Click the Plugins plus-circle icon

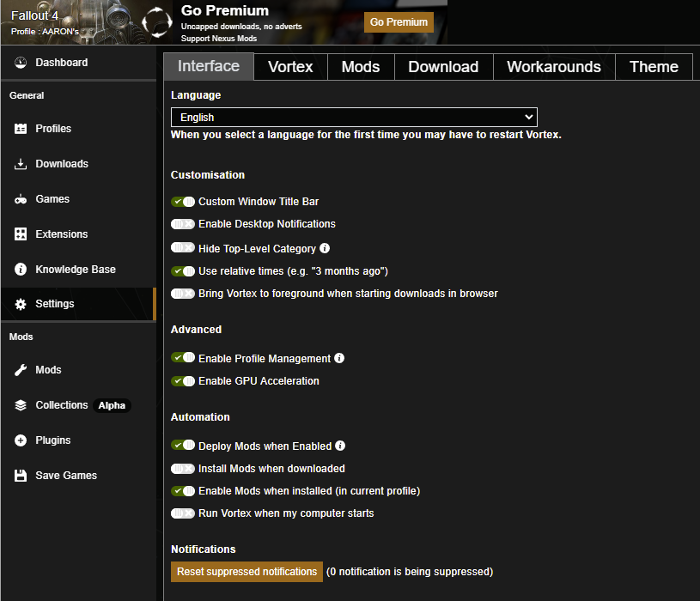click(21, 440)
